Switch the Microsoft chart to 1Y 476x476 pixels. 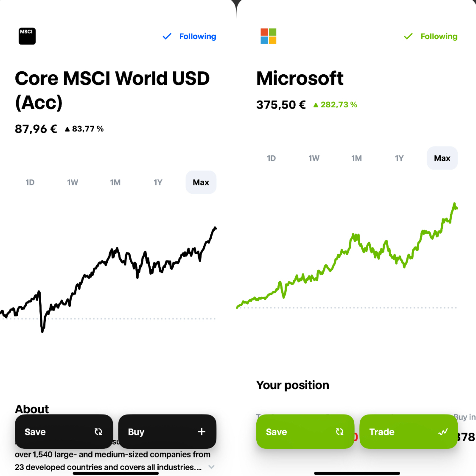click(399, 158)
